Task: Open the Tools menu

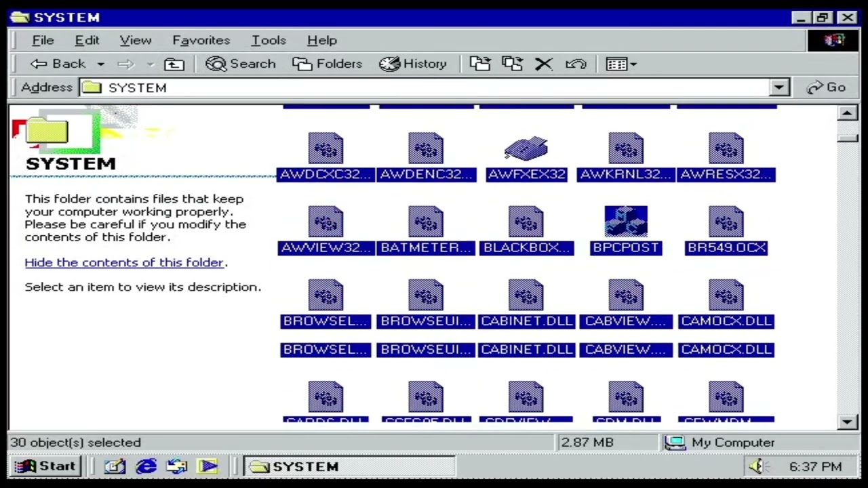Action: (x=269, y=40)
